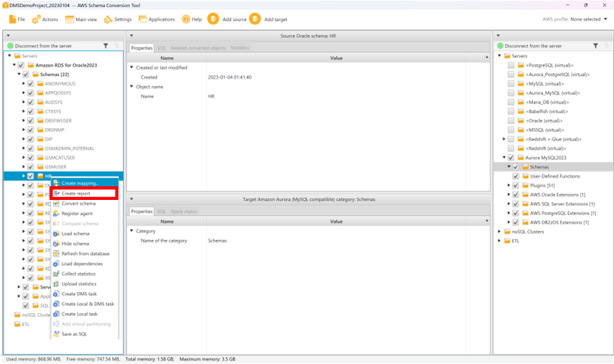
Task: Click Create Local task icon
Action: point(56,314)
